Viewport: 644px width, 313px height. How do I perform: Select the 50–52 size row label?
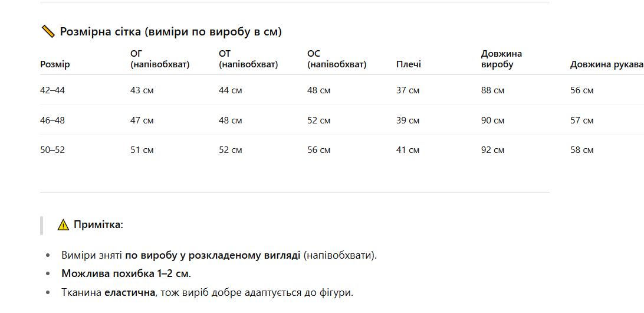point(52,150)
